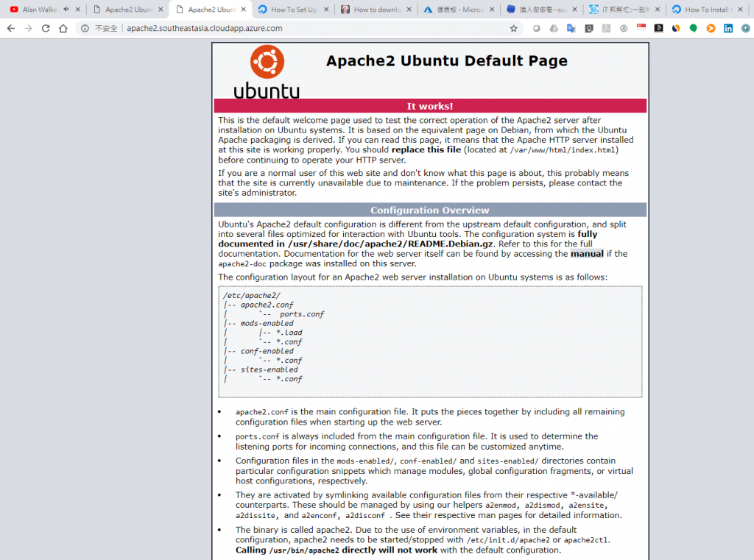The width and height of the screenshot is (754, 560).
Task: Open the gray circle extension
Action: (536, 29)
